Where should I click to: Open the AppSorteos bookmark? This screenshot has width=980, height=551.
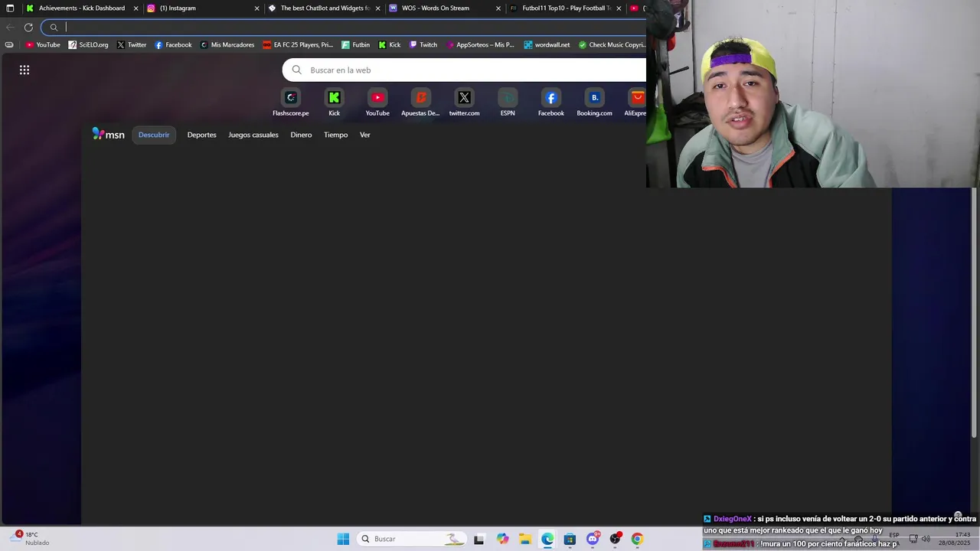pos(480,45)
